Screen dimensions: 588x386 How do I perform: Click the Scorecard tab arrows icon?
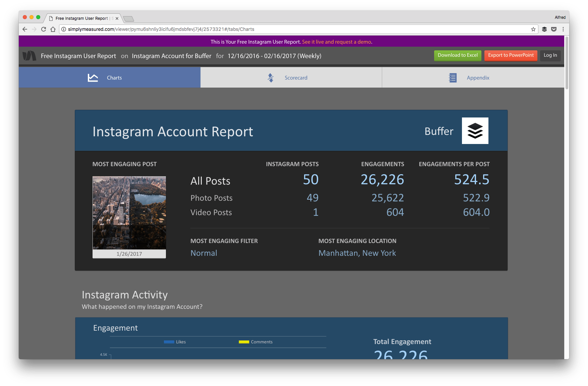[x=271, y=78]
